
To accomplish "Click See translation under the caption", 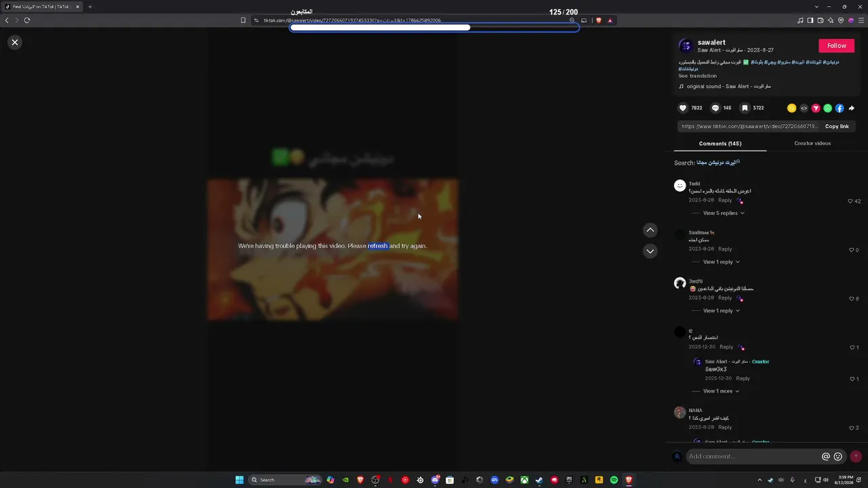I will tap(697, 76).
